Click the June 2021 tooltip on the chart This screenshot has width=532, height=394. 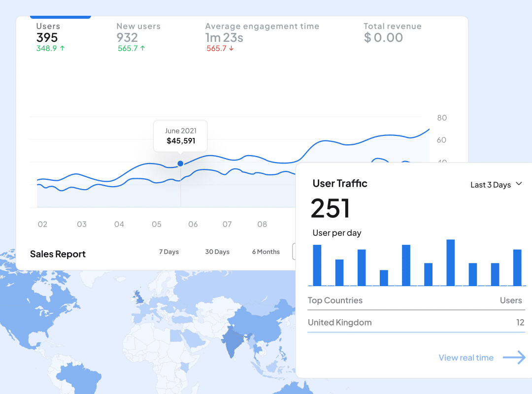pyautogui.click(x=180, y=136)
